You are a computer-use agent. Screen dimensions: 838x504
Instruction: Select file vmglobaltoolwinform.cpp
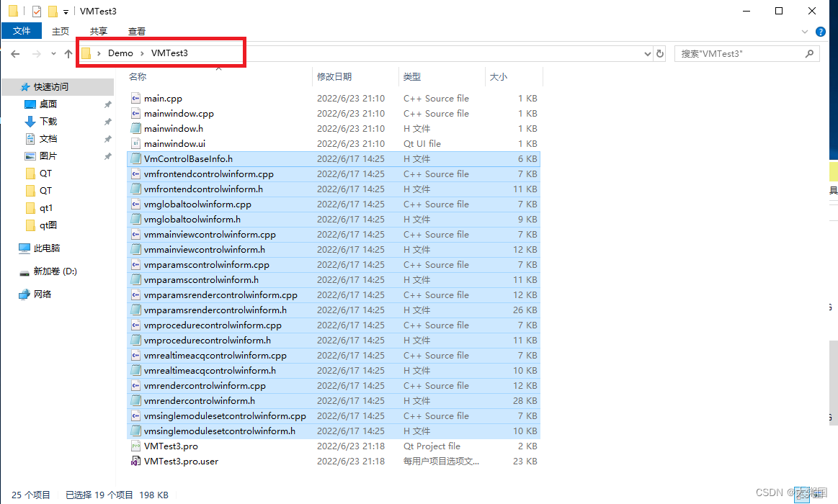point(334,204)
